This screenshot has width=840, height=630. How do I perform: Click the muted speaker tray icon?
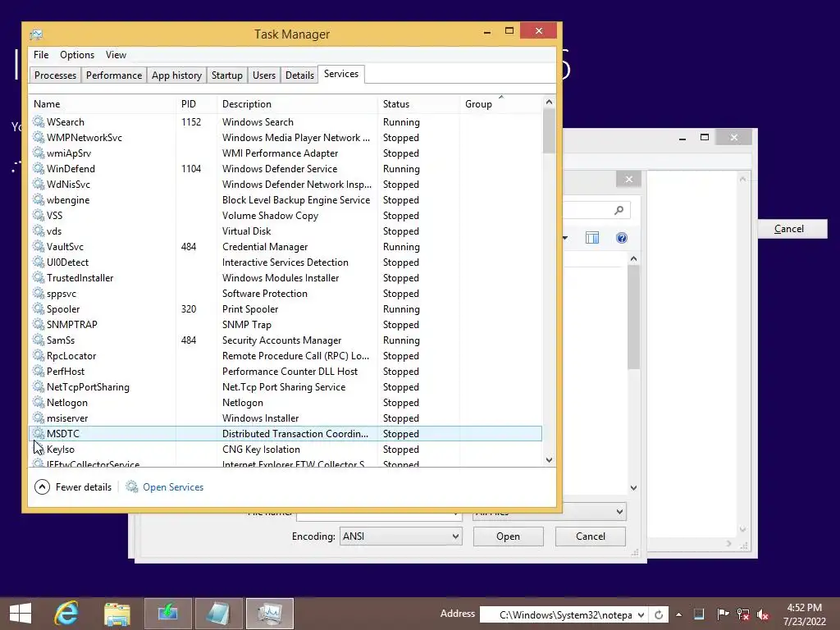click(x=762, y=614)
